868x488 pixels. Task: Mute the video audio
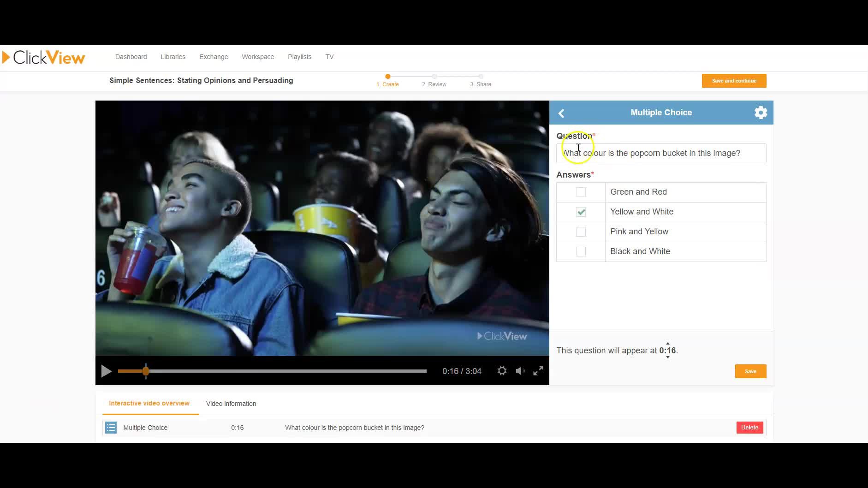[x=520, y=370]
